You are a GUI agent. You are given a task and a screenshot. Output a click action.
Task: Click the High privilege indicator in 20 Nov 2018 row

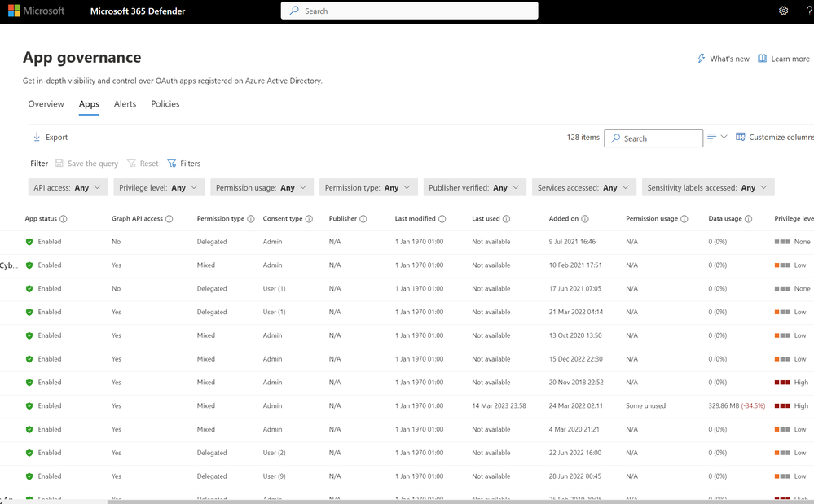791,382
